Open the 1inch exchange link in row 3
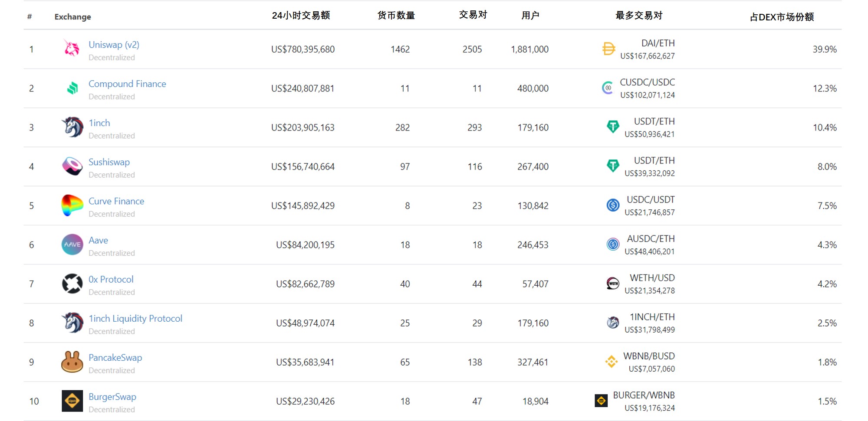This screenshot has height=421, width=868. click(x=99, y=123)
